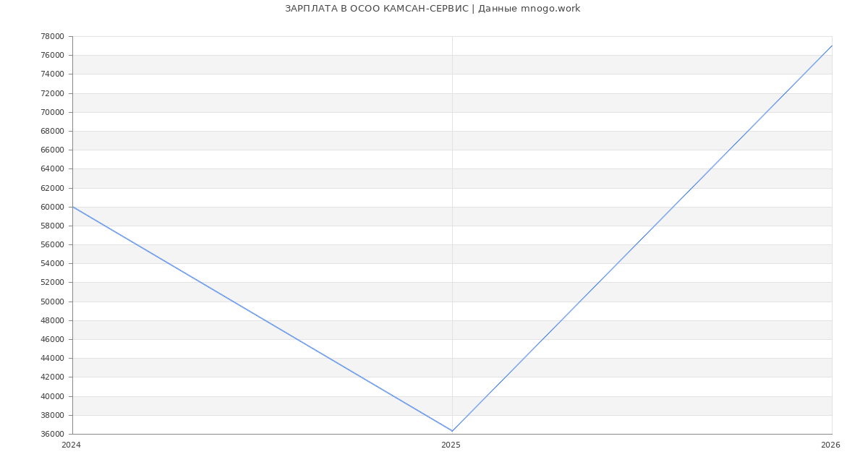Click the 50000 y-axis label
This screenshot has height=470, width=868.
pyautogui.click(x=52, y=302)
